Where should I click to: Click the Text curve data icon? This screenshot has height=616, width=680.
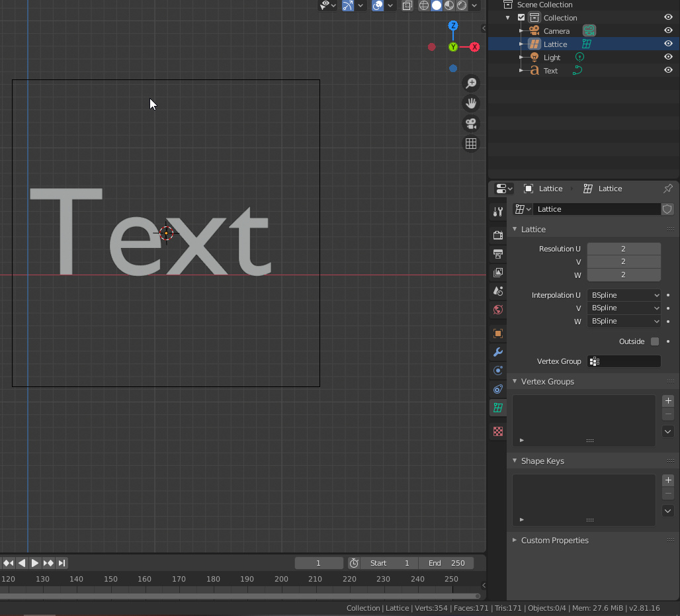pyautogui.click(x=577, y=70)
